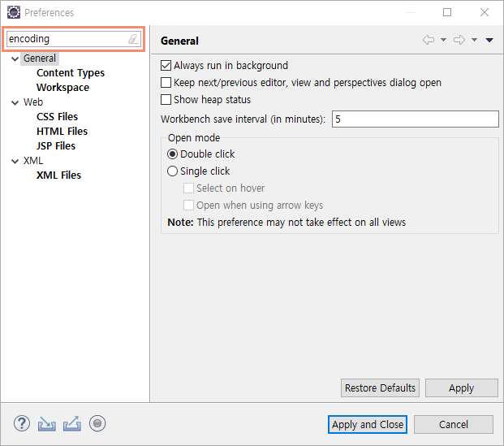
Task: Collapse the General tree node
Action: (x=15, y=58)
